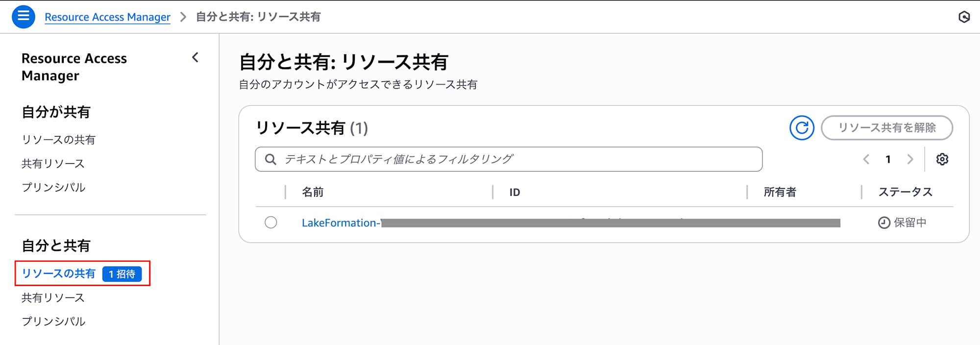Image resolution: width=980 pixels, height=345 pixels.
Task: Open リソースの共有 under 自分と共有
Action: [58, 273]
